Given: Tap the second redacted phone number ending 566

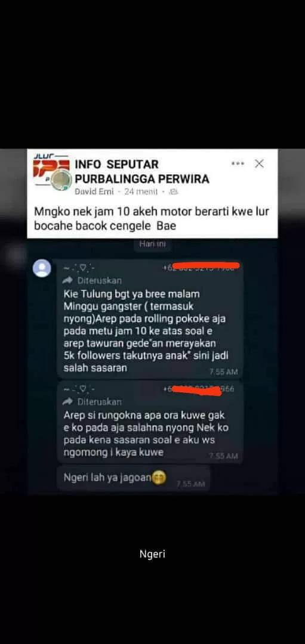Looking at the screenshot, I should pyautogui.click(x=199, y=389).
